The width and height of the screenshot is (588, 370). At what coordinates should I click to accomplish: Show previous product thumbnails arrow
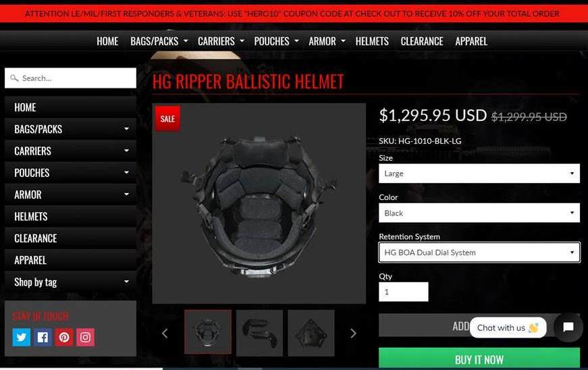165,334
